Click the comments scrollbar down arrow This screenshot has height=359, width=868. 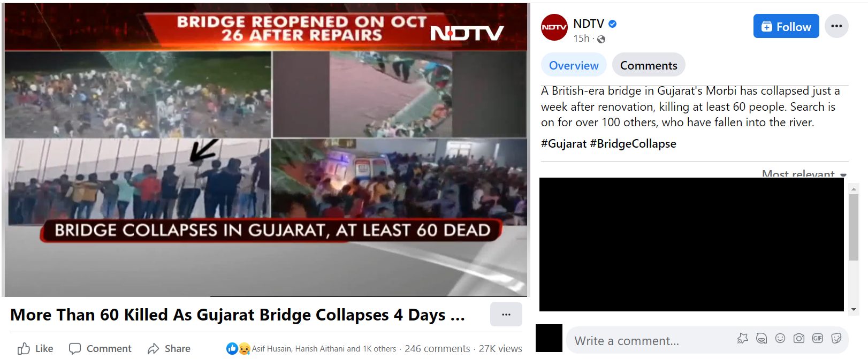click(x=854, y=309)
